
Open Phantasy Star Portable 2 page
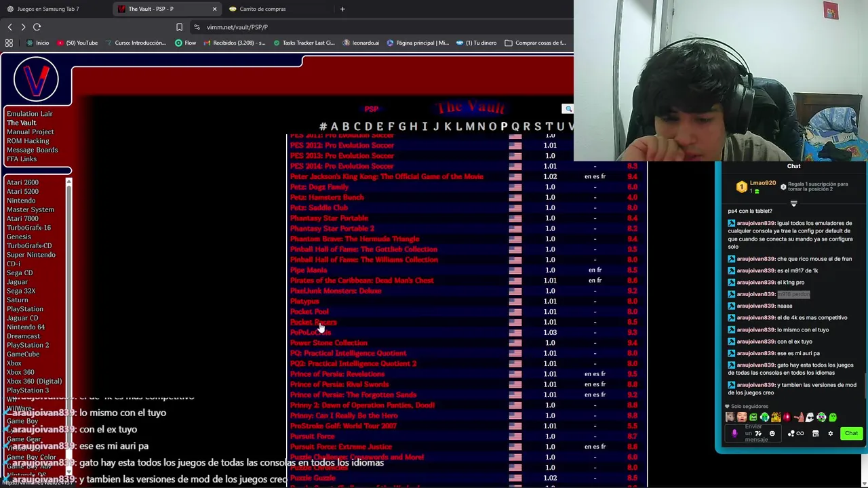tap(332, 228)
